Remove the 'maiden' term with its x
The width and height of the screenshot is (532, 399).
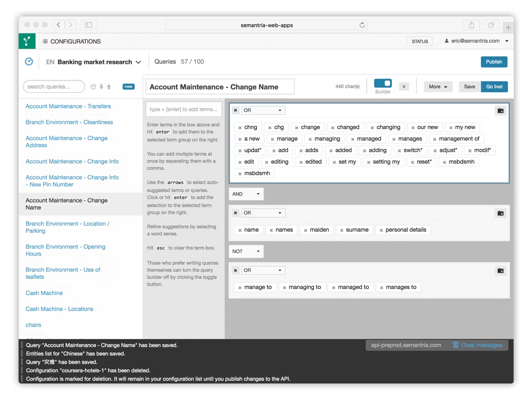coord(305,230)
